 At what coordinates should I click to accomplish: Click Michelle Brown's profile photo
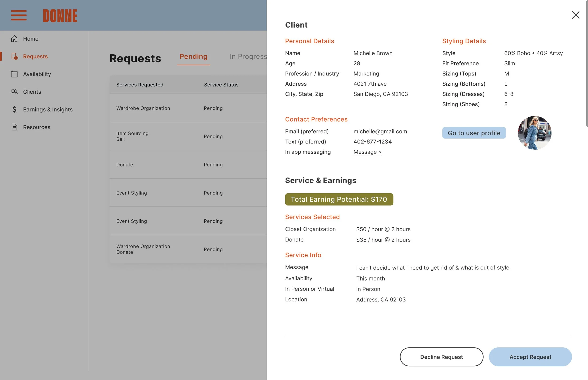click(x=534, y=133)
